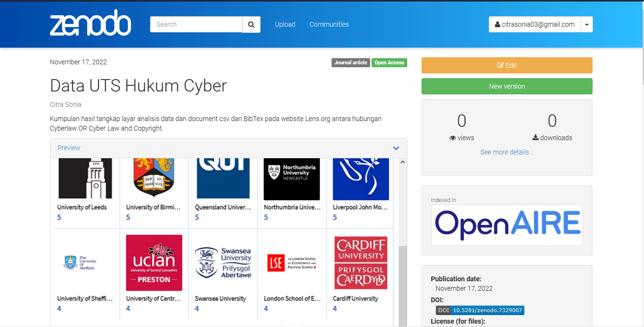
Task: Click the count 5 under University of Leeds
Action: (x=60, y=217)
